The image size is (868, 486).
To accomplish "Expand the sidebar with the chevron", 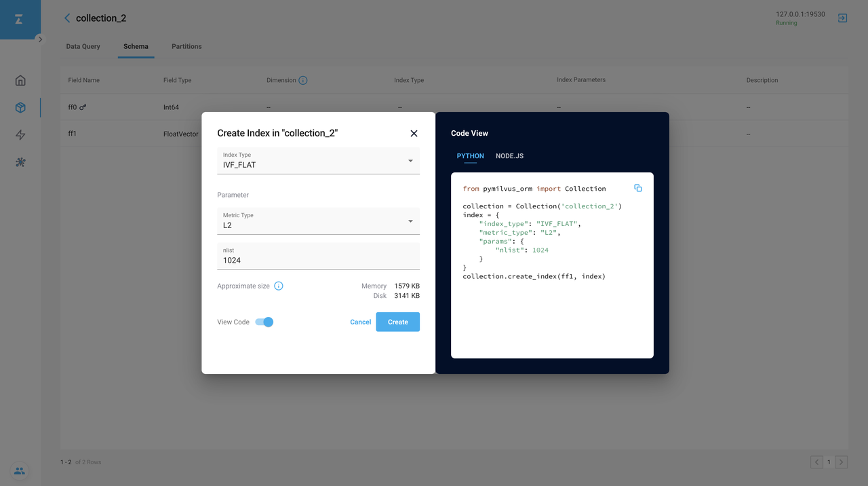I will tap(40, 39).
